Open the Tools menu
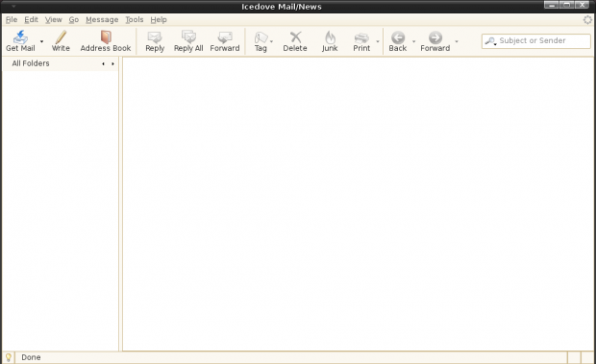This screenshot has width=596, height=364. point(135,20)
